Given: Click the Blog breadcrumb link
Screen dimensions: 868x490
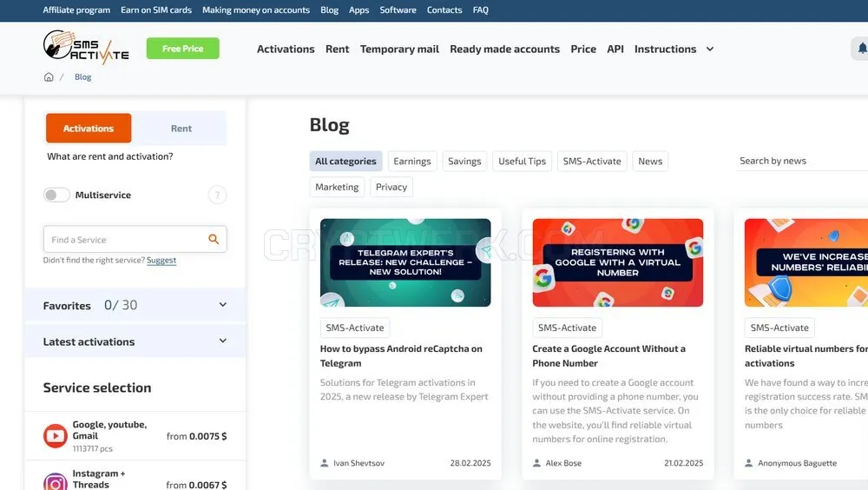Looking at the screenshot, I should pos(83,77).
